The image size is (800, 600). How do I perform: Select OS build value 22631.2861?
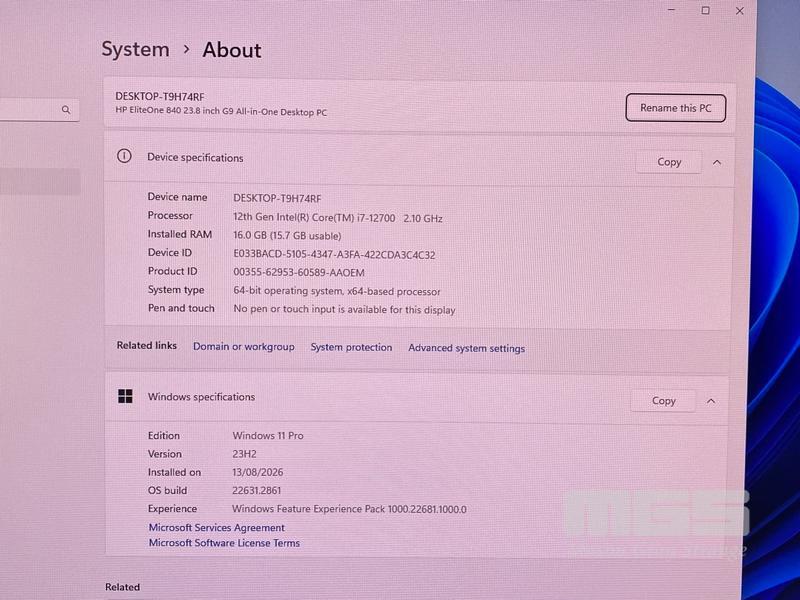[257, 491]
